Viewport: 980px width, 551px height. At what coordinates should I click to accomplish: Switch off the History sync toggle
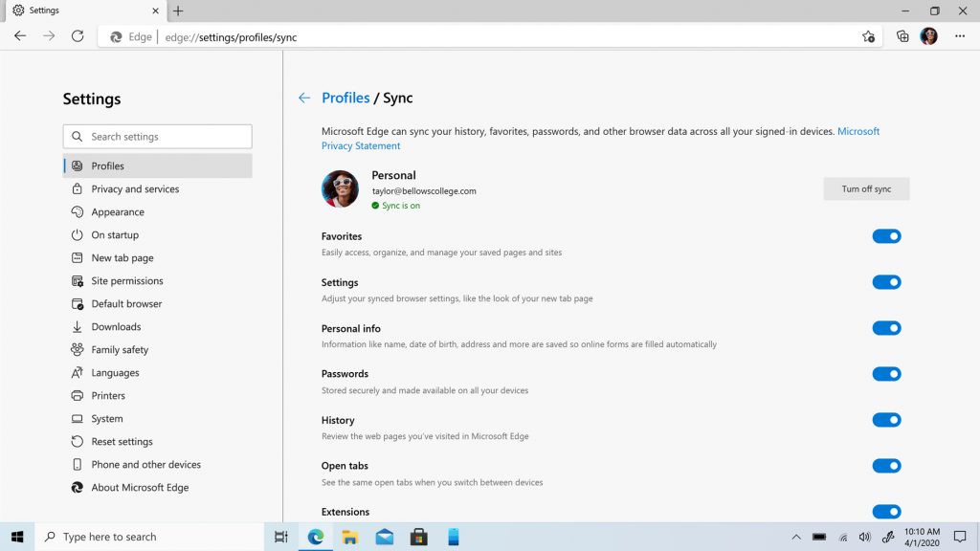click(886, 420)
